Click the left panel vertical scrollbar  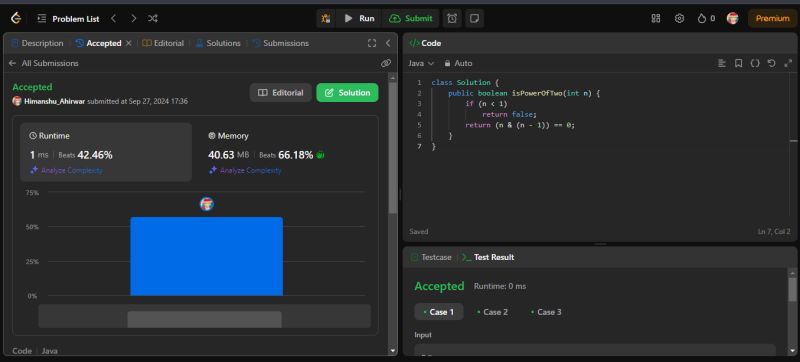click(x=392, y=147)
